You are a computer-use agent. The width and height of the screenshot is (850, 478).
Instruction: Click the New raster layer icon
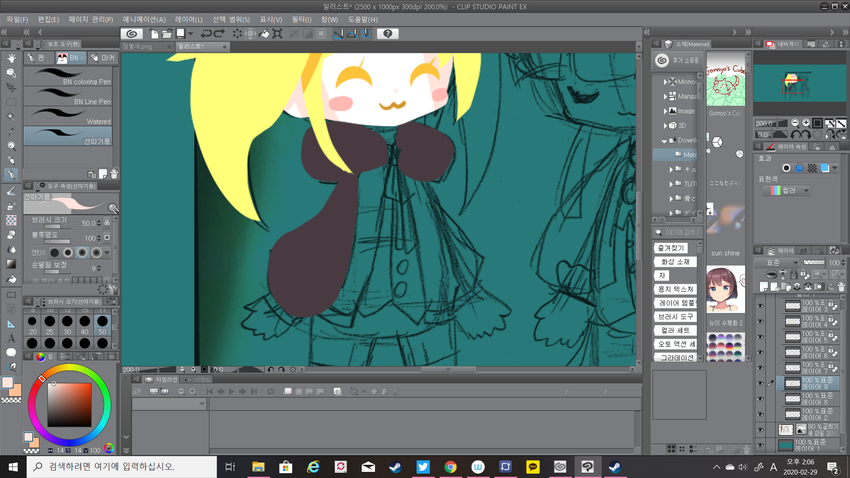pos(764,286)
